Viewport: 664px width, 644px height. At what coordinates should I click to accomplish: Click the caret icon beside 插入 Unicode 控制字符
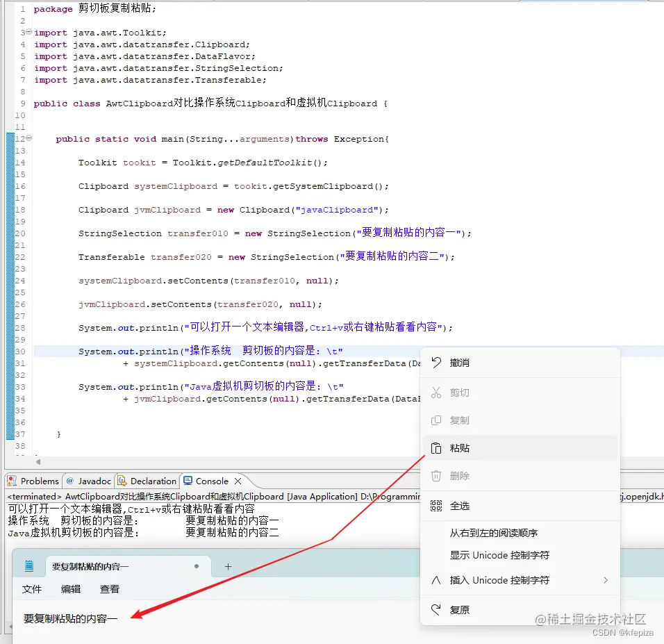436,580
